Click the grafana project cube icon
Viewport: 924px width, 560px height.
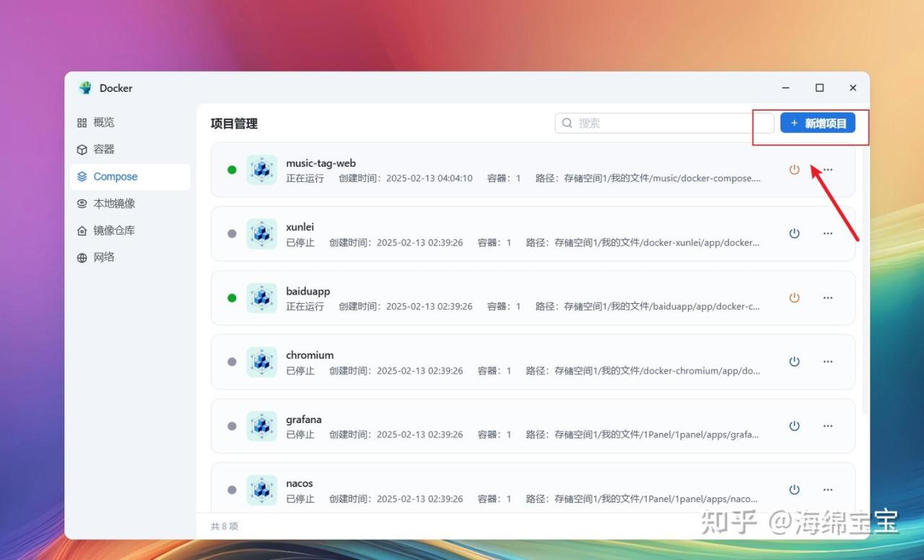click(x=261, y=426)
